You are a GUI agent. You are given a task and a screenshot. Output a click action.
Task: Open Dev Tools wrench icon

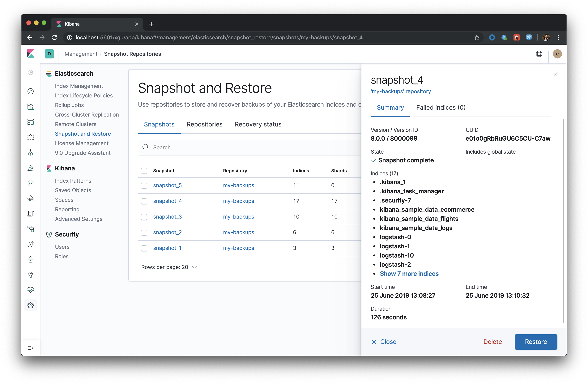pos(30,275)
